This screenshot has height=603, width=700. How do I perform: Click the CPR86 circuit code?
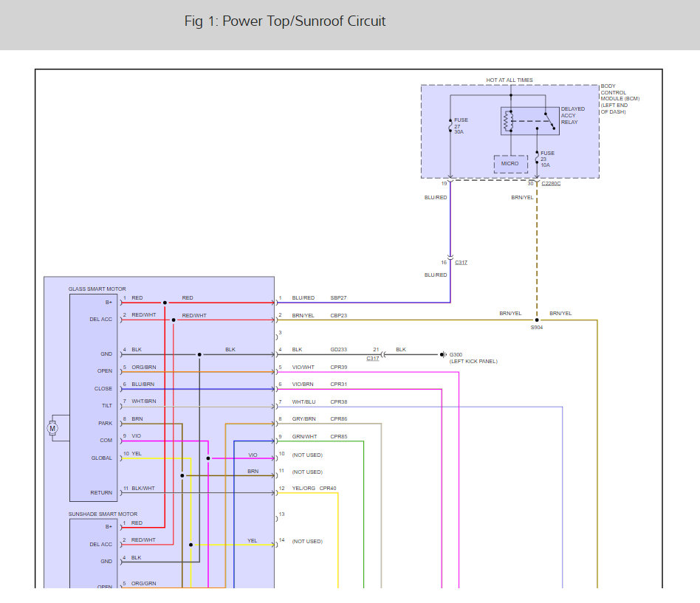pos(338,419)
